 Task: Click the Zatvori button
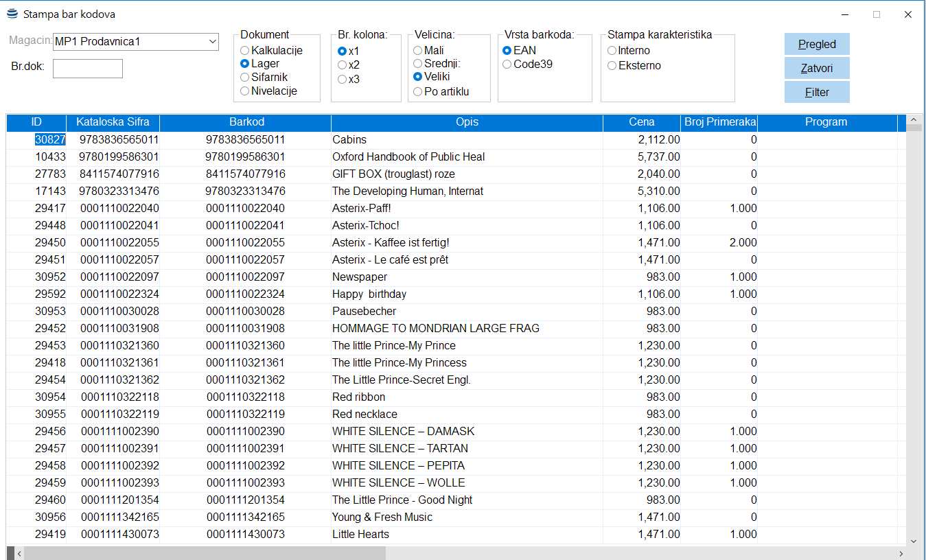(x=817, y=69)
